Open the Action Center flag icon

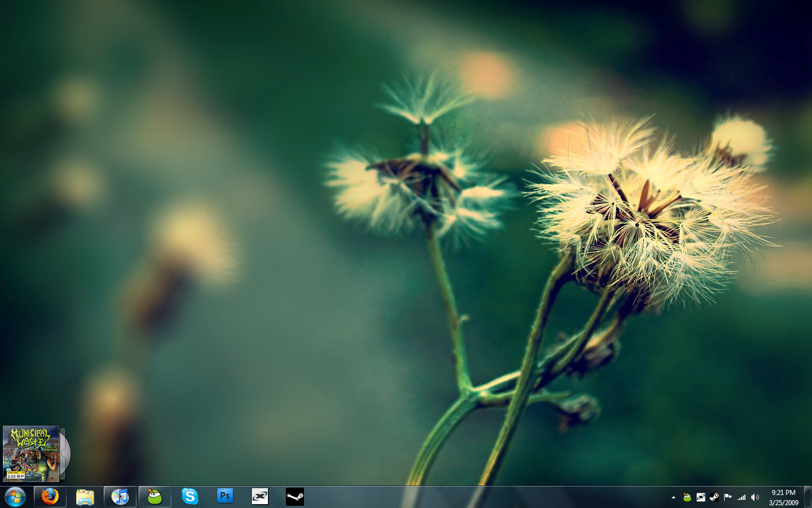coord(728,497)
